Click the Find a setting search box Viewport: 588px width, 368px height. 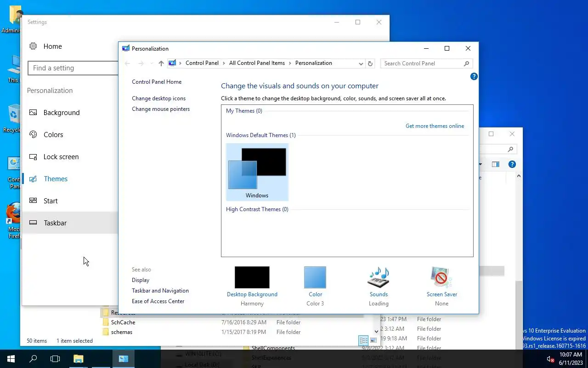(x=73, y=68)
